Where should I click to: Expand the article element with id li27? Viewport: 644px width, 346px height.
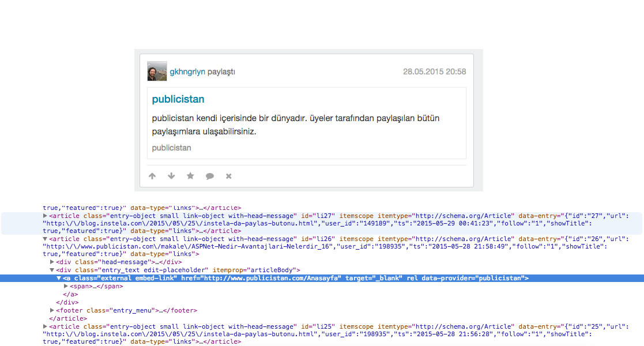coord(45,216)
